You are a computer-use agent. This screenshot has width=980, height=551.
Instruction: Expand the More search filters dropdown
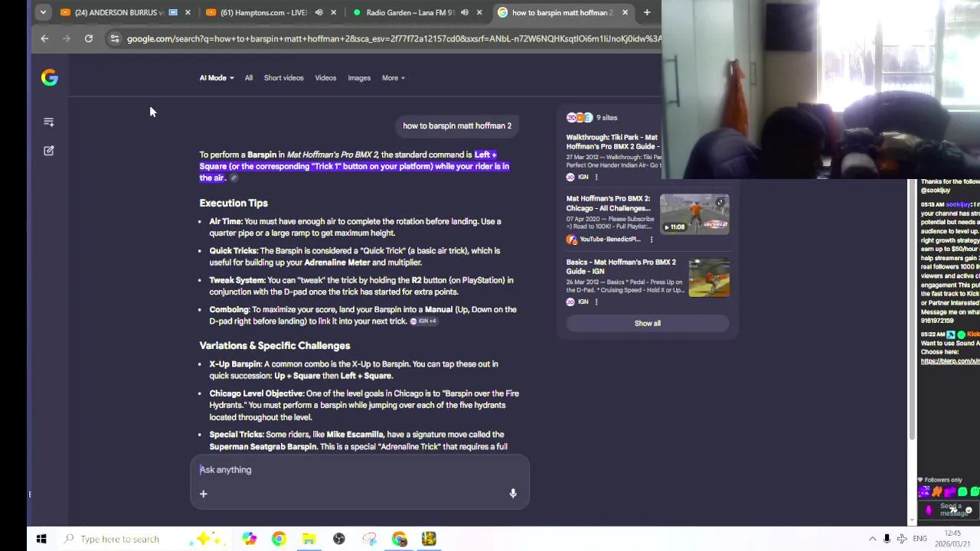point(394,77)
